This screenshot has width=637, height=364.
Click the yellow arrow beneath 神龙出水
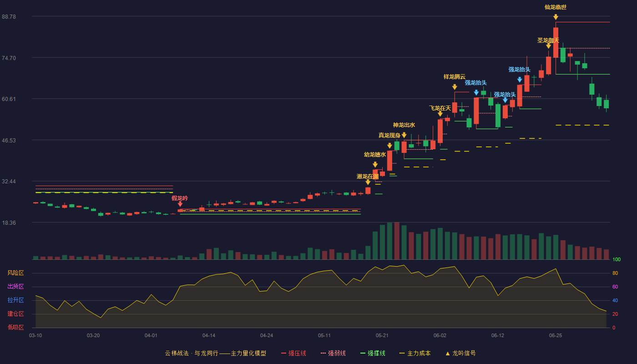(x=404, y=135)
